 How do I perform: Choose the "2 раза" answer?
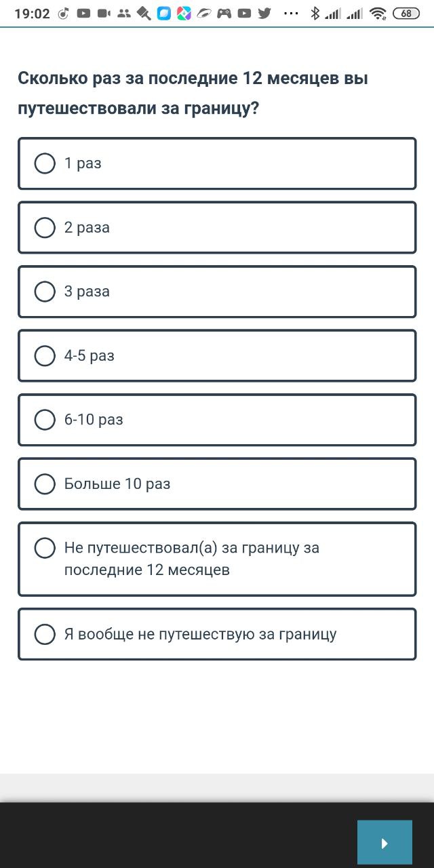pyautogui.click(x=217, y=227)
